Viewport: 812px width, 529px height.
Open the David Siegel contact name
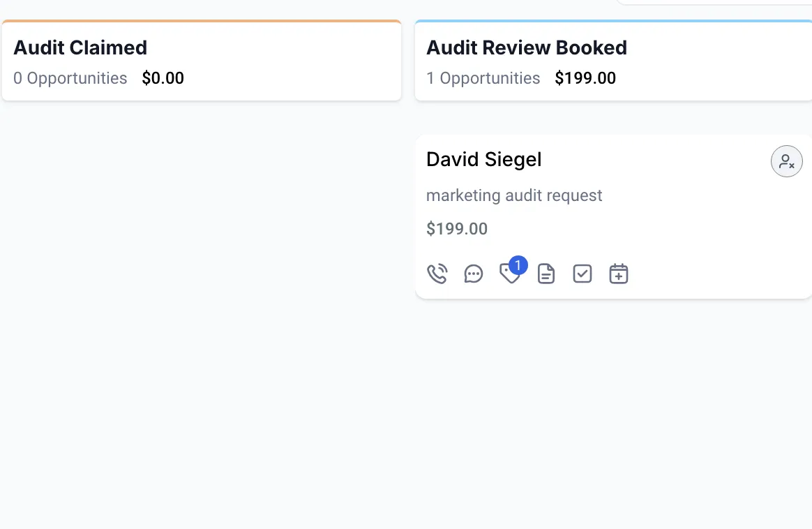484,160
